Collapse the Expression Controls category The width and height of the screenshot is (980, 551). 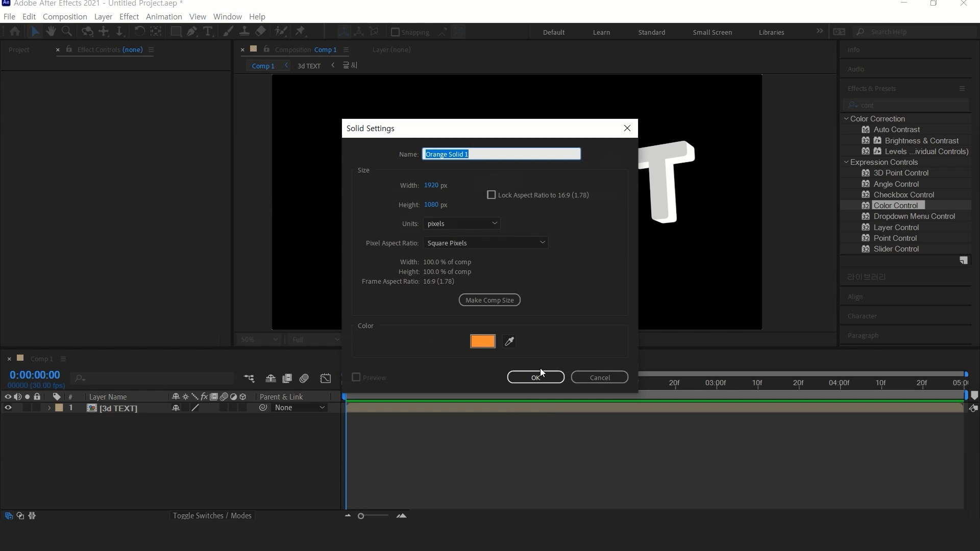pos(846,162)
